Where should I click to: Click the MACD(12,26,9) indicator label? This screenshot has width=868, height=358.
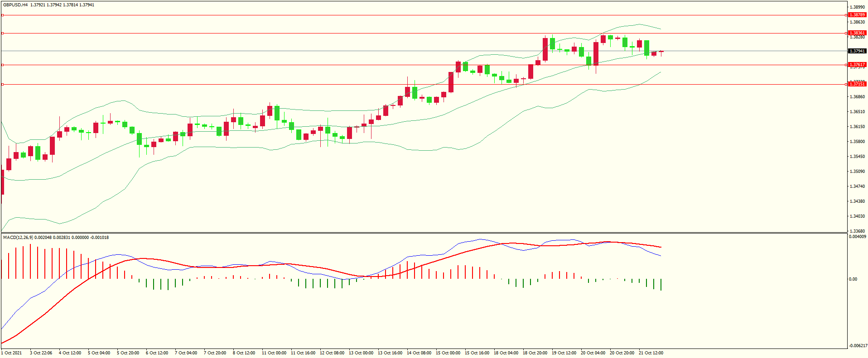tap(18, 238)
